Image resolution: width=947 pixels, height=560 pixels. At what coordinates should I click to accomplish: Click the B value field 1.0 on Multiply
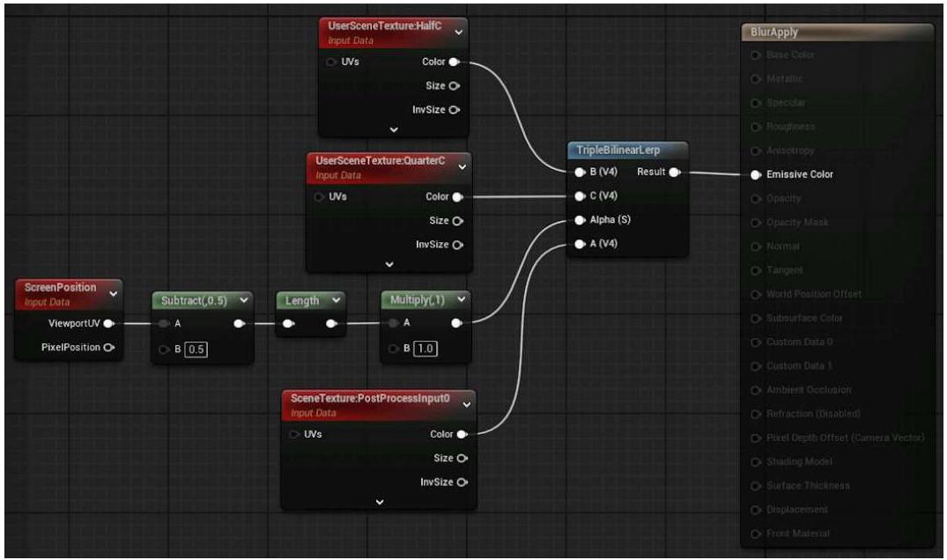point(425,348)
